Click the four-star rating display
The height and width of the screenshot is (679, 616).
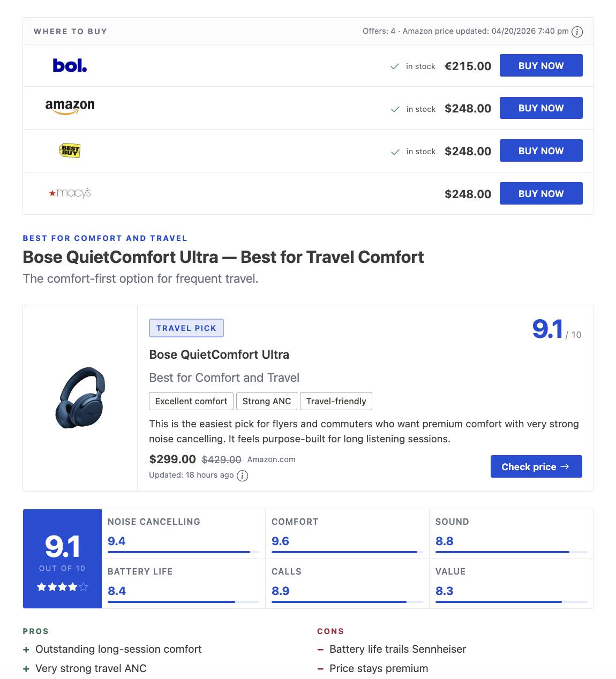click(62, 587)
